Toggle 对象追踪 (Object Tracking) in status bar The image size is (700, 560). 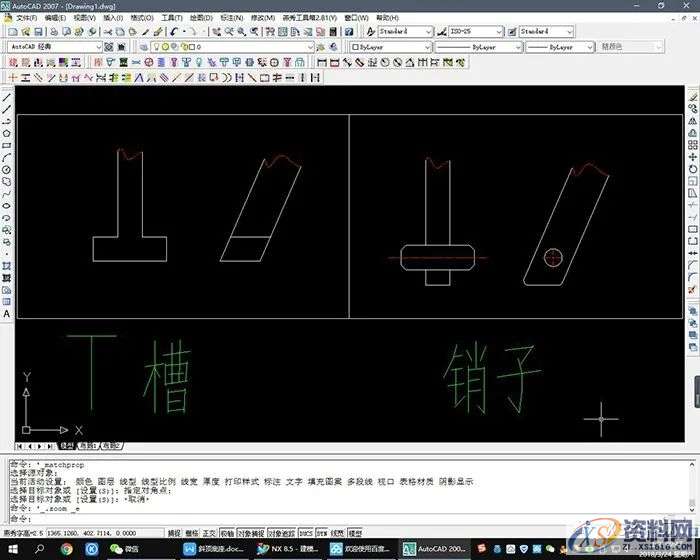[x=282, y=533]
